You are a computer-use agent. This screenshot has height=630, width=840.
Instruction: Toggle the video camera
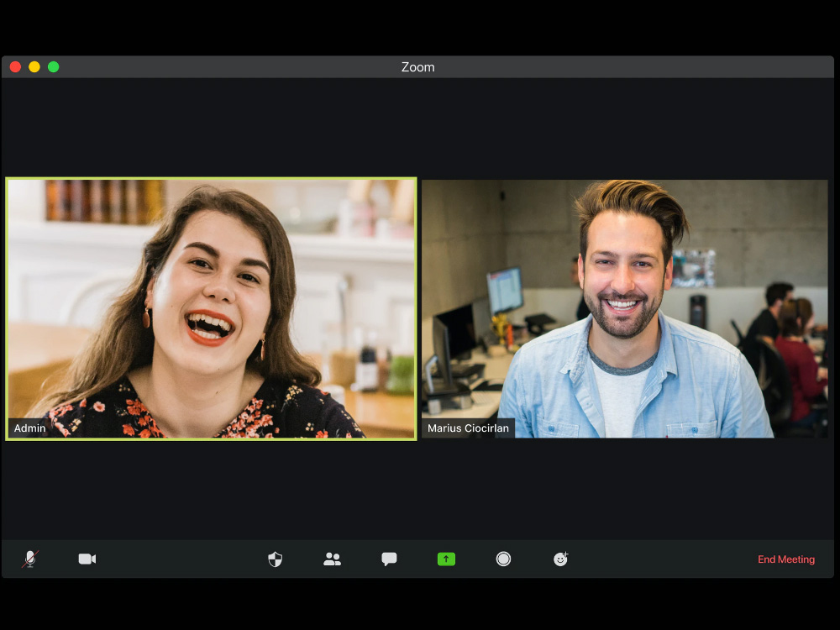(x=87, y=559)
